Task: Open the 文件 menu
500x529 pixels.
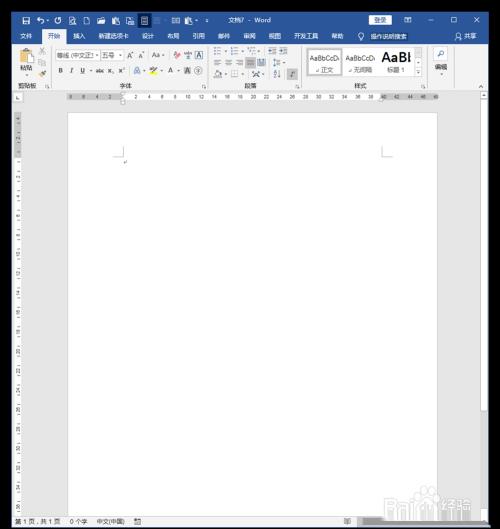Action: pos(26,36)
